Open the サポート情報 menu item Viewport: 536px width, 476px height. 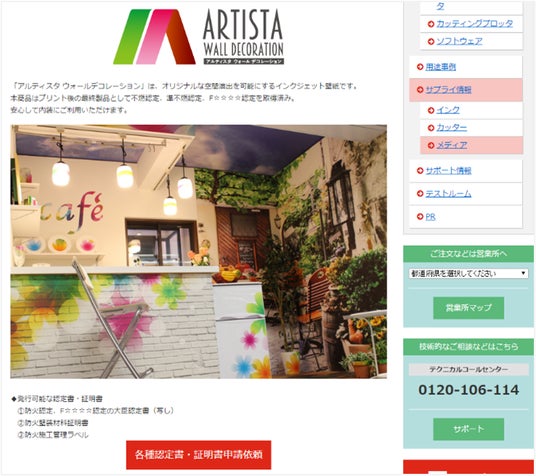point(448,170)
